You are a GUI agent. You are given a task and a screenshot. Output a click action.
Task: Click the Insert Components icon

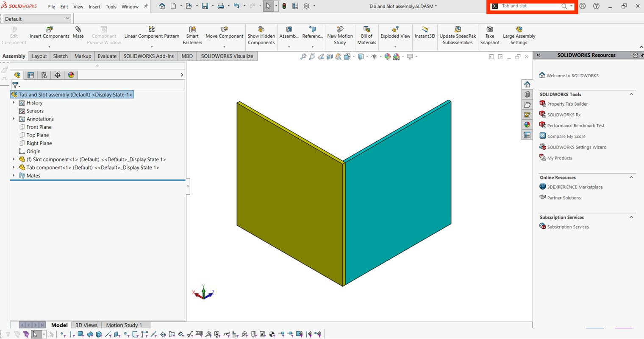[x=49, y=30]
